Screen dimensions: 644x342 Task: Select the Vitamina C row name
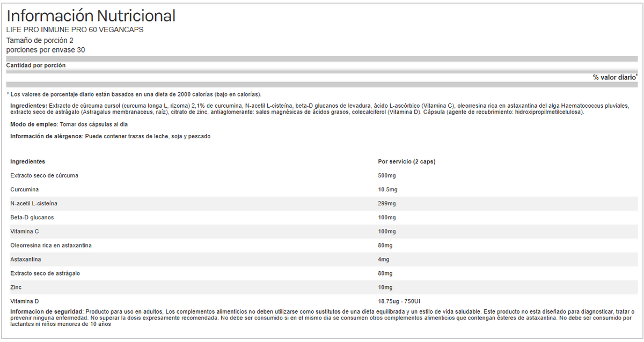coord(25,232)
